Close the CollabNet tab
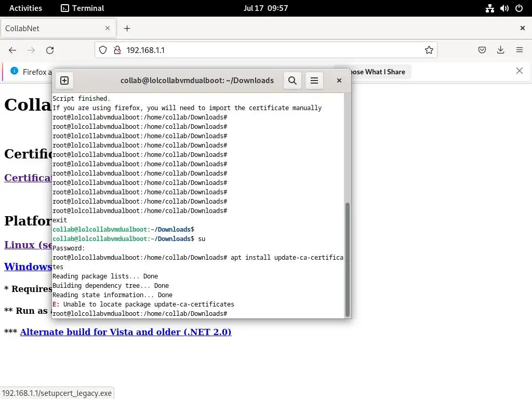Screen dimensions: 532x399 click(108, 28)
